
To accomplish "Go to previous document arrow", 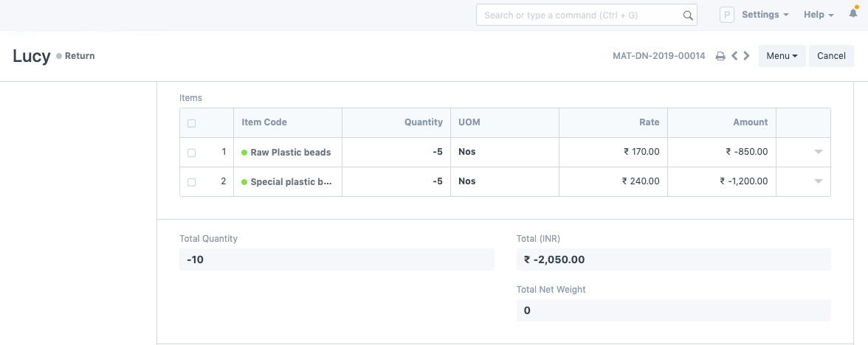I will click(734, 56).
